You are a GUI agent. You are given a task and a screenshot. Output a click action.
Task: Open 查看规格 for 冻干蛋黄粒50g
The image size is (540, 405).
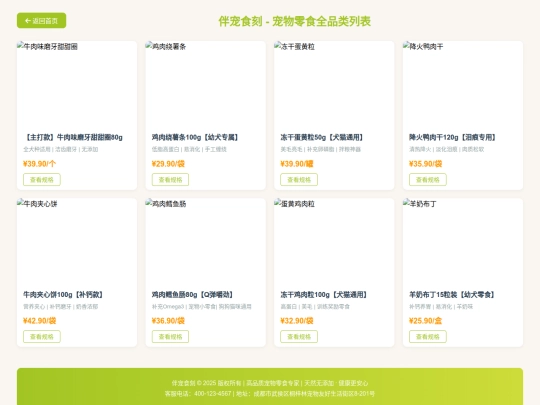(299, 180)
